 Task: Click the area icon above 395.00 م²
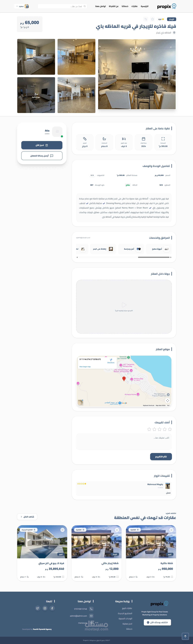[163, 139]
